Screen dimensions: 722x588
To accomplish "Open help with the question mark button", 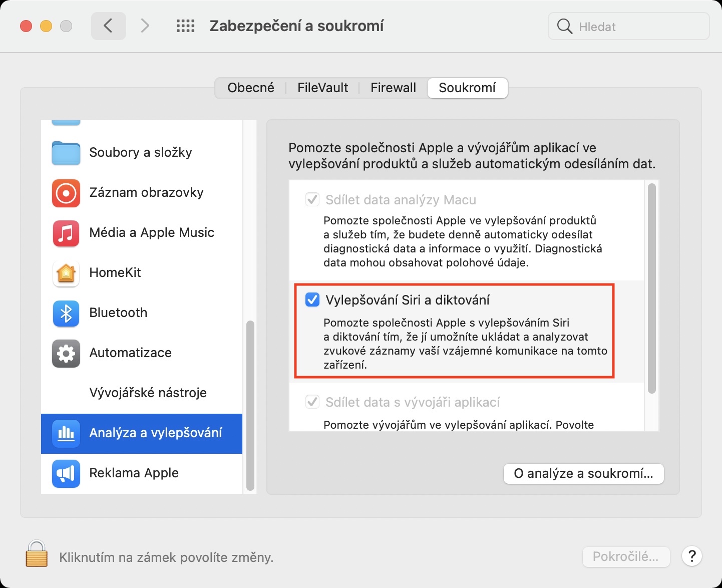I will [x=692, y=556].
